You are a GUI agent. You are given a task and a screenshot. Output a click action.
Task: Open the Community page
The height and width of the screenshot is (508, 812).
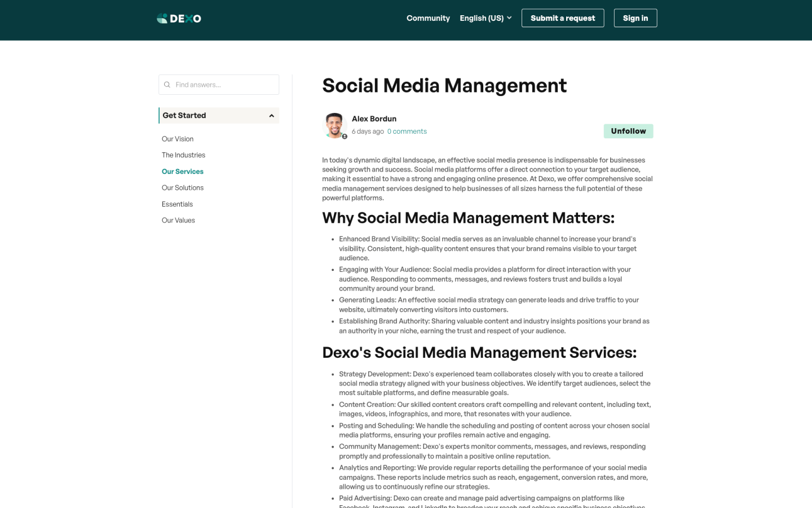tap(428, 18)
